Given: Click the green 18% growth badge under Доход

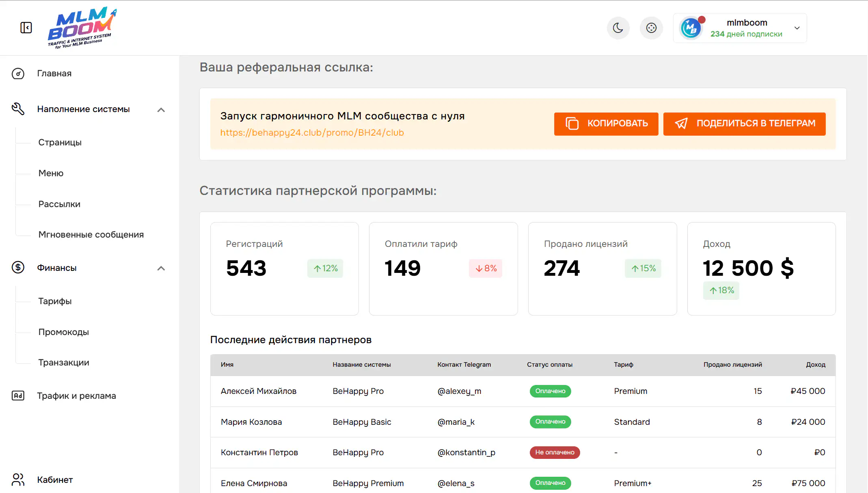Looking at the screenshot, I should [x=721, y=290].
